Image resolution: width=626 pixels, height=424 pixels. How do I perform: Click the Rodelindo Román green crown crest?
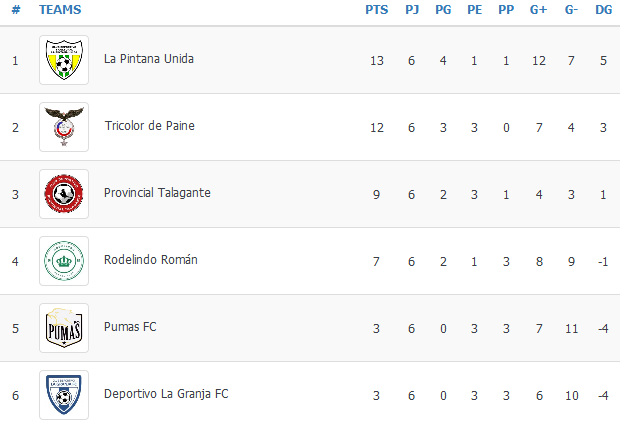pyautogui.click(x=64, y=261)
